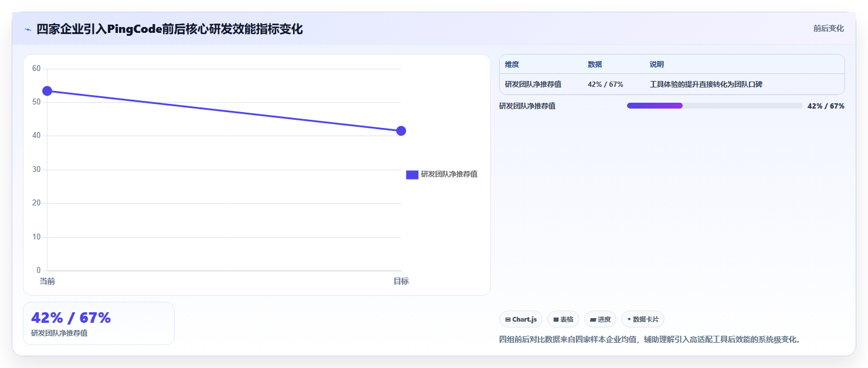868x368 pixels.
Task: Click the 表格 tag chip
Action: (563, 319)
